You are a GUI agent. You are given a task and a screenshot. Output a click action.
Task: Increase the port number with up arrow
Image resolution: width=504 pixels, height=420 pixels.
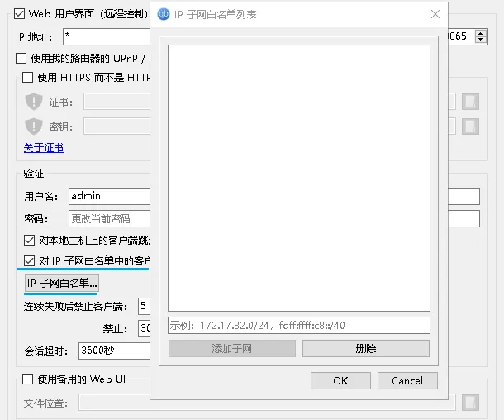(x=481, y=33)
